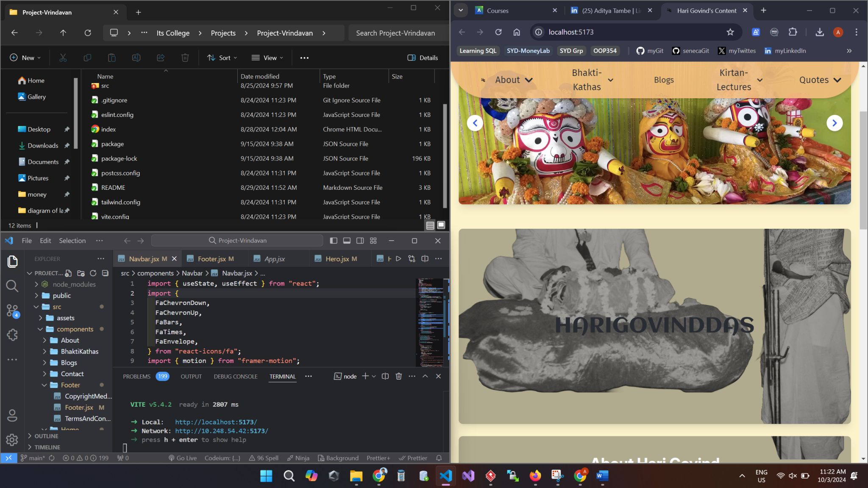
Task: Toggle the VS Code primary sidebar layout
Action: click(x=334, y=241)
